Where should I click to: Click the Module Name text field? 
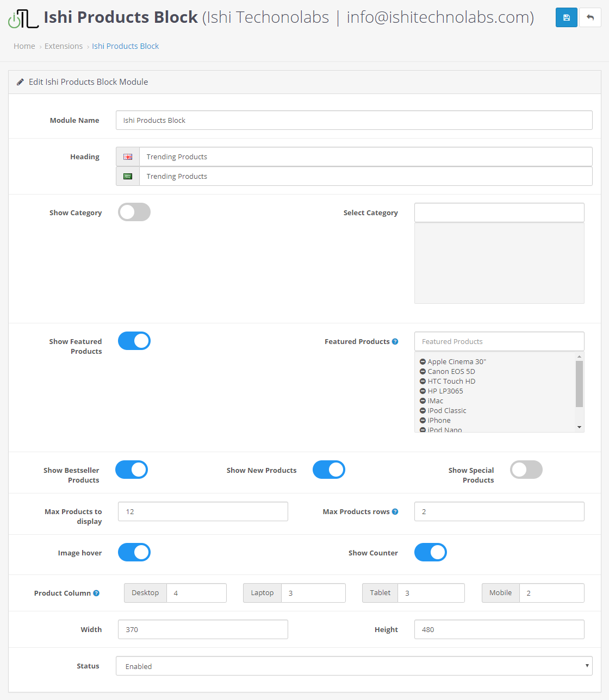click(x=354, y=120)
